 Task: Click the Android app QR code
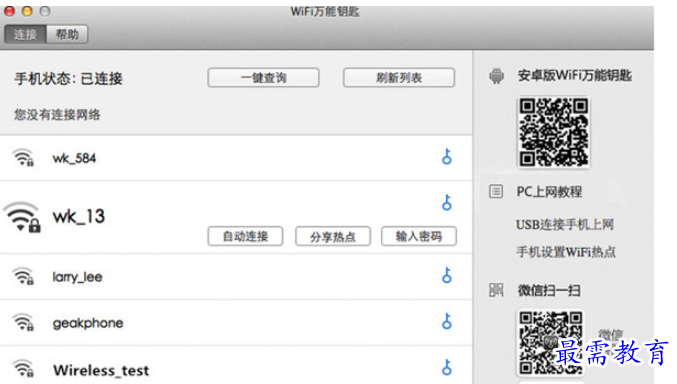click(x=554, y=133)
